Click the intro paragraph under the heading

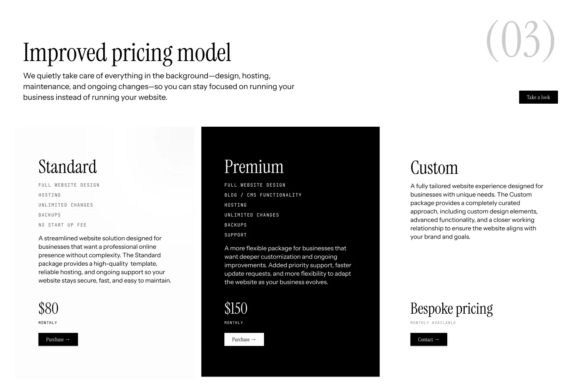158,86
